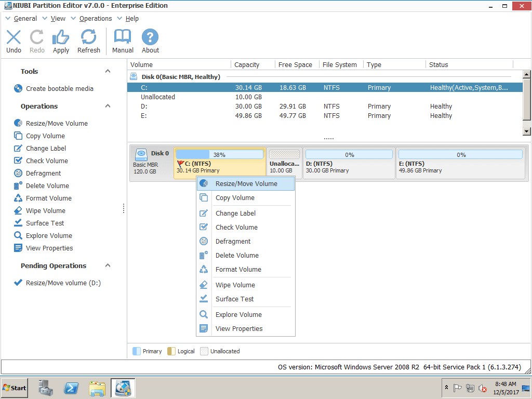Choose Wipe Volume in context menu
532x399 pixels.
[246, 285]
